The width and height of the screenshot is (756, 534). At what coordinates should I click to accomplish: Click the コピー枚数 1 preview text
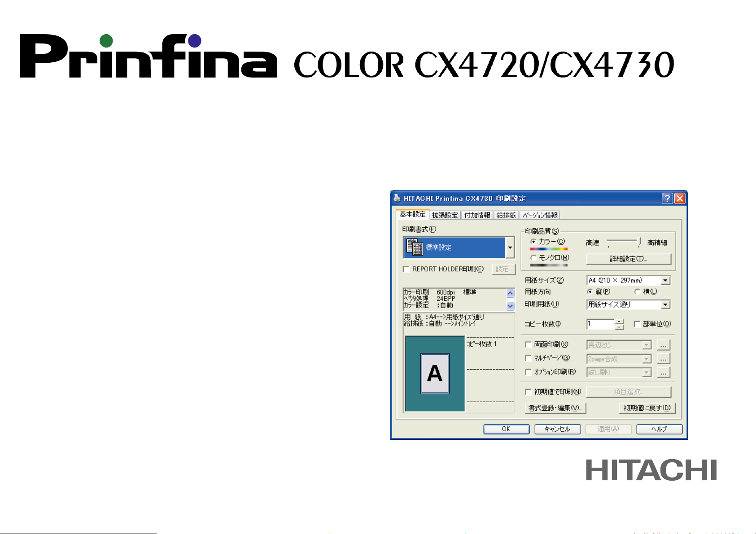point(481,344)
